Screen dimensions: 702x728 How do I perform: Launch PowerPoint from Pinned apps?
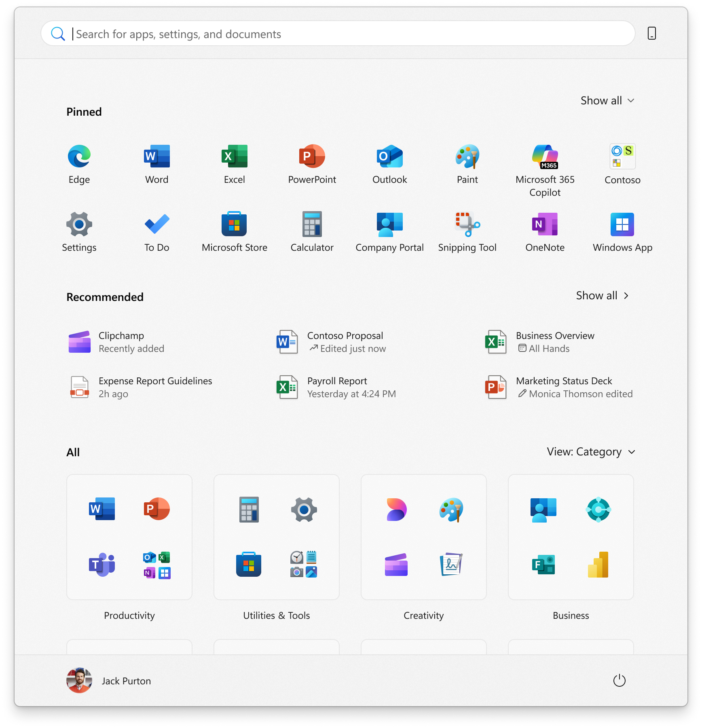coord(312,164)
